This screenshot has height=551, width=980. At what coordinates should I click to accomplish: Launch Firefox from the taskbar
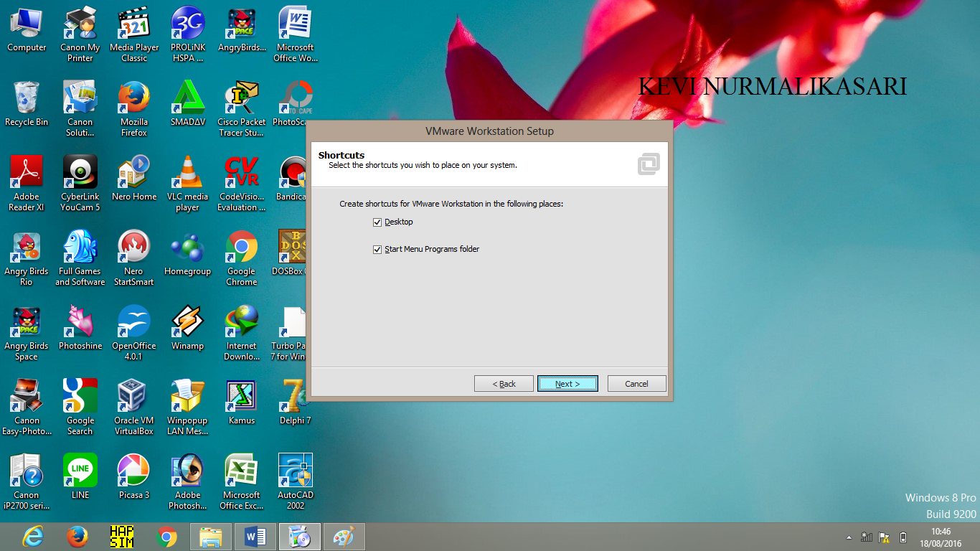point(77,537)
